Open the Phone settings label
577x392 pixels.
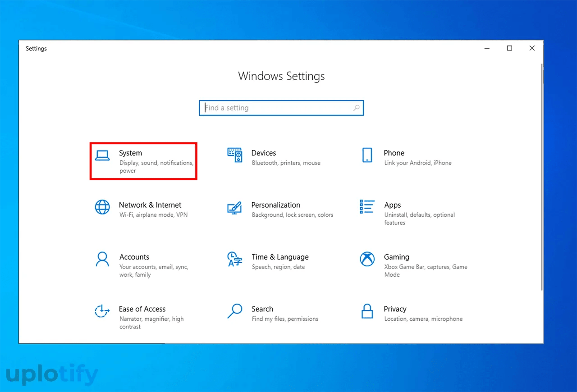pyautogui.click(x=394, y=153)
